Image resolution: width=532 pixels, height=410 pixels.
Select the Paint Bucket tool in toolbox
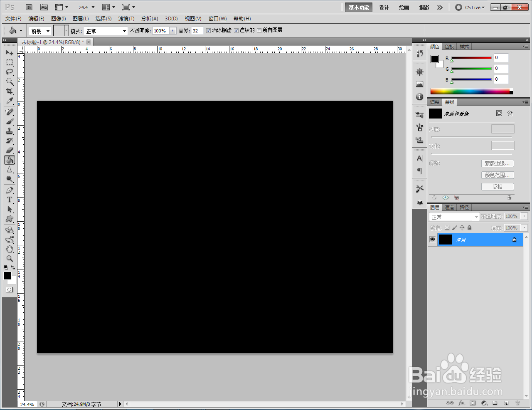[10, 160]
